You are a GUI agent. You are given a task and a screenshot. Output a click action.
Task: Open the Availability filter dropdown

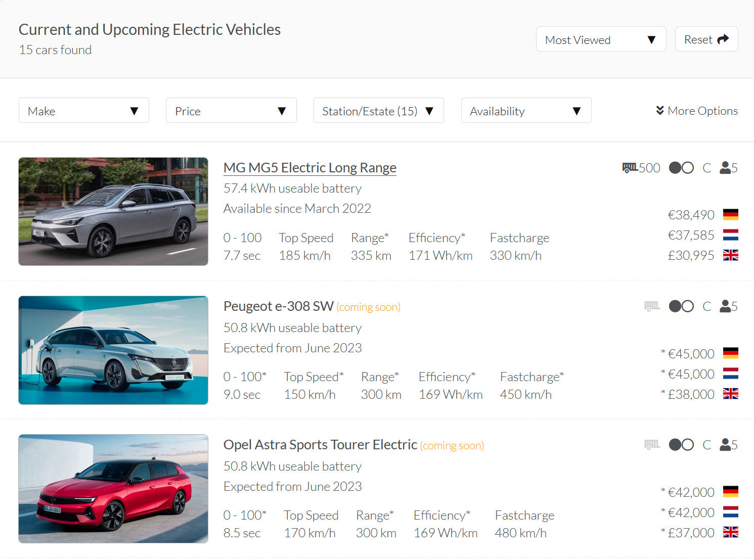(526, 111)
